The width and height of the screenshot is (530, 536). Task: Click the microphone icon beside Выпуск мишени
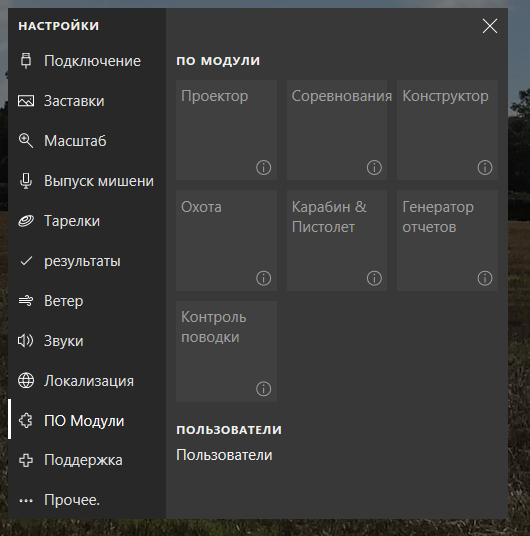tap(26, 181)
